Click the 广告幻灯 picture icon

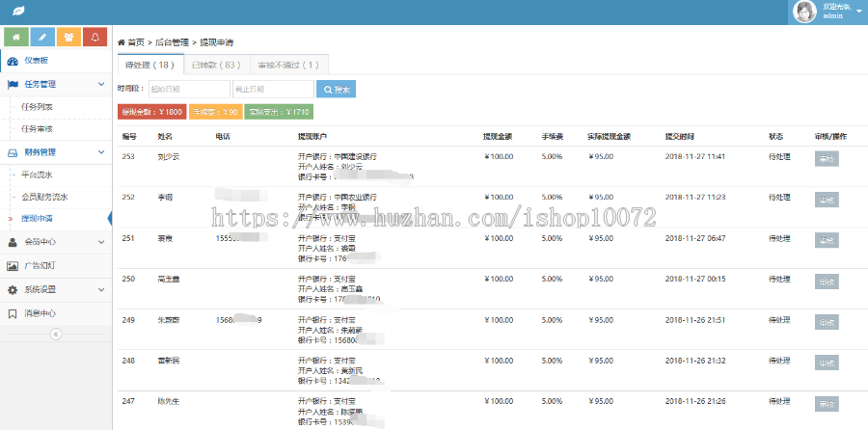(x=13, y=266)
